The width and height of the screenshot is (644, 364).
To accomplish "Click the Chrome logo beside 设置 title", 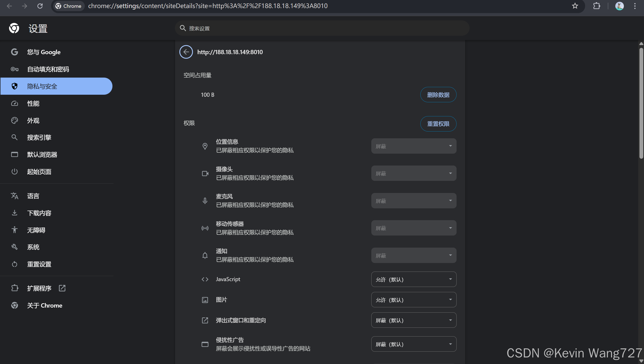I will pos(14,28).
